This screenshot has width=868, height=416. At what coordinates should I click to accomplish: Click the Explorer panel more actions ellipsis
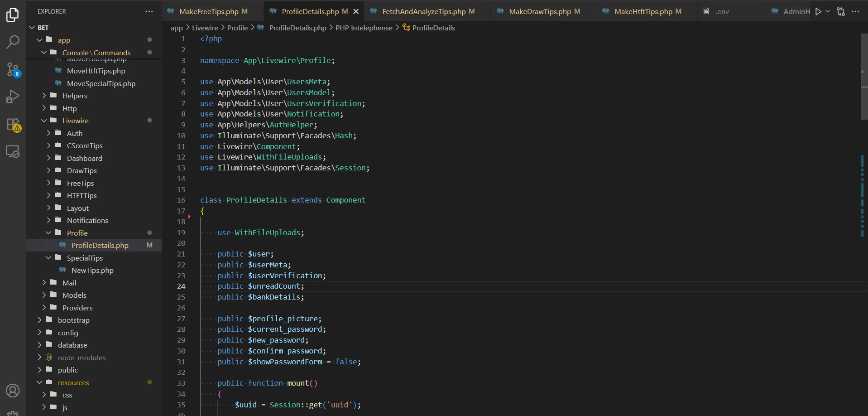click(x=149, y=11)
